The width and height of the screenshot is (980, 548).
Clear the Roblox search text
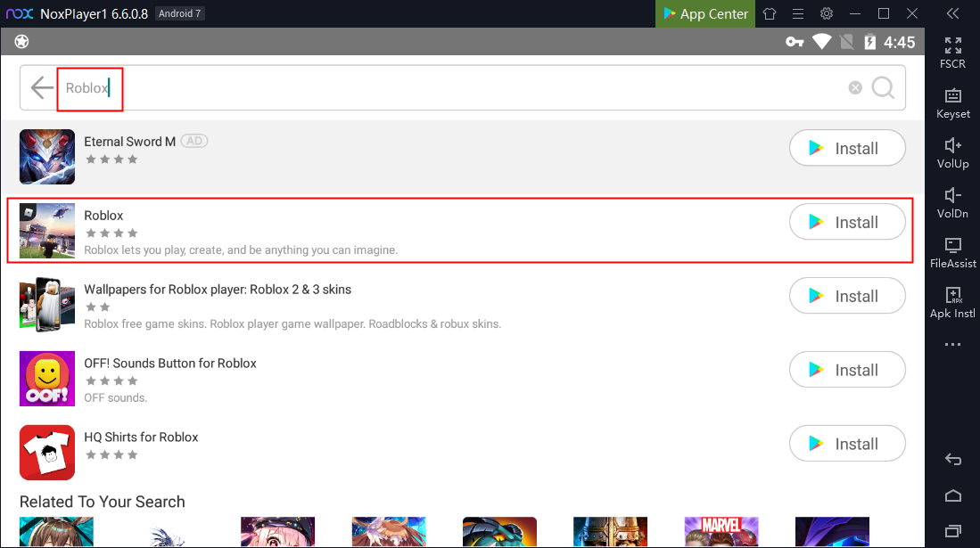pos(855,88)
